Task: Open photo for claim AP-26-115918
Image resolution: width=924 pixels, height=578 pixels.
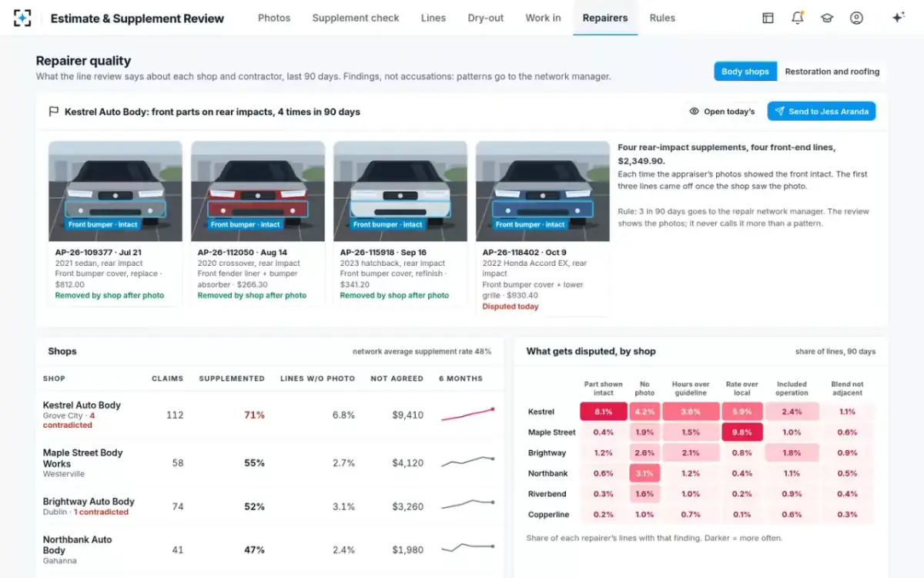Action: point(400,191)
